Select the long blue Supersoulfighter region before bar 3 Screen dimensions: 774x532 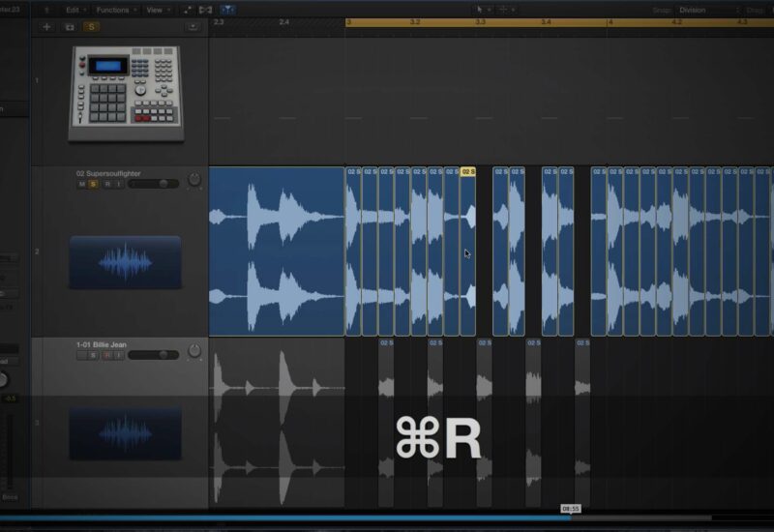[277, 251]
